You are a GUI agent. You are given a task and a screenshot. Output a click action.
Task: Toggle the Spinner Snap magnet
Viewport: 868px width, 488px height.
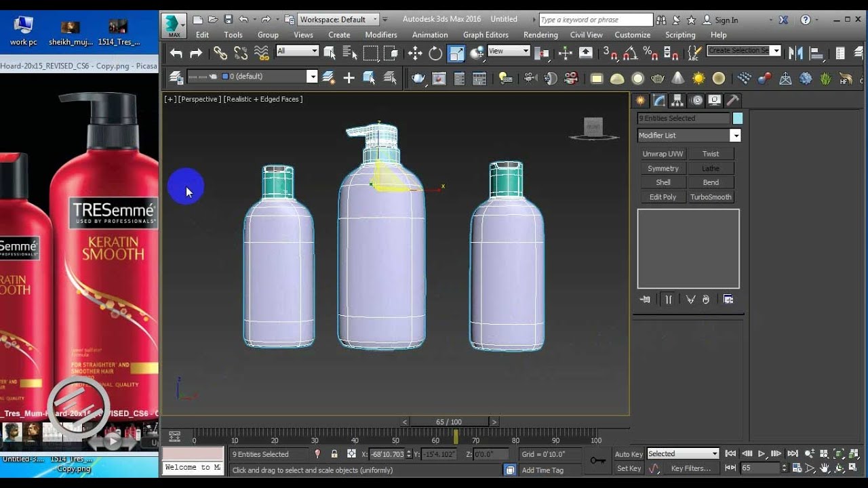coord(671,53)
